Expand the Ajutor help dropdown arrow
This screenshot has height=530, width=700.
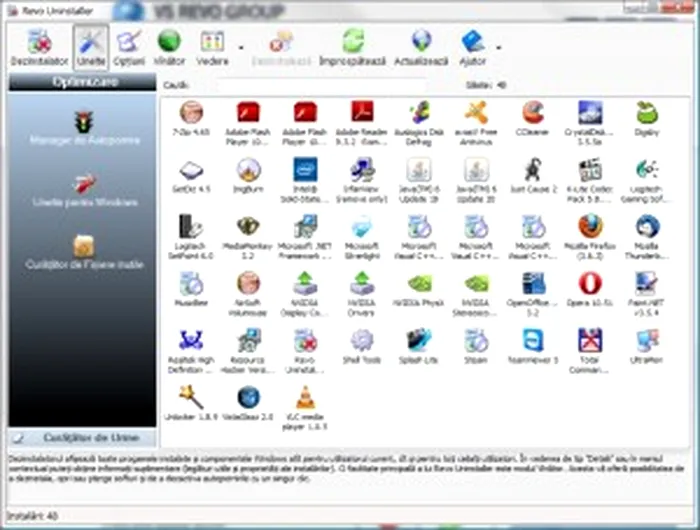pos(498,47)
